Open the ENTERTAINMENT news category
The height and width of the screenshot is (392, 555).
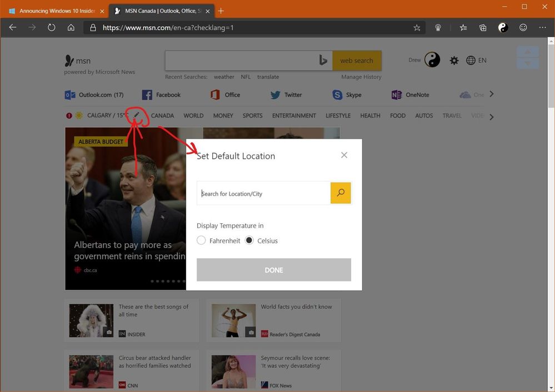point(294,115)
